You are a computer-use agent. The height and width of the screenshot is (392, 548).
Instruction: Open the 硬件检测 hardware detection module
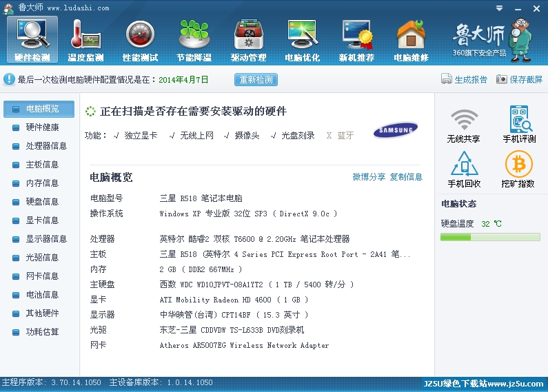click(x=32, y=39)
